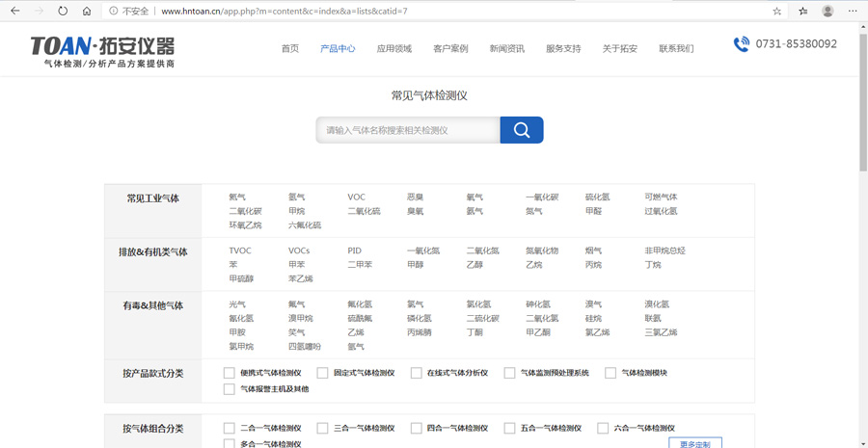Check 四合一气体检测仪 checkbox
Viewport: 868px width, 448px height.
[x=417, y=428]
